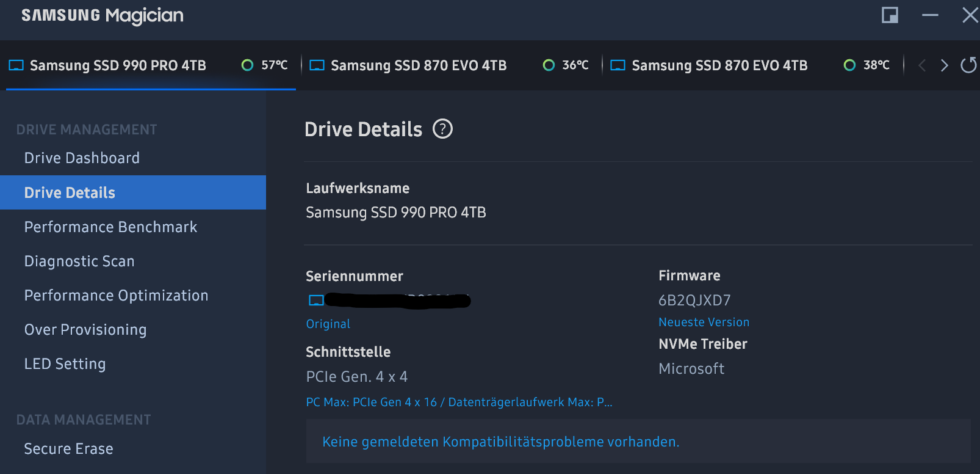Screen dimensions: 980x474
Task: Select the 870 EVO 4TB tab at 36°C
Action: 450,65
